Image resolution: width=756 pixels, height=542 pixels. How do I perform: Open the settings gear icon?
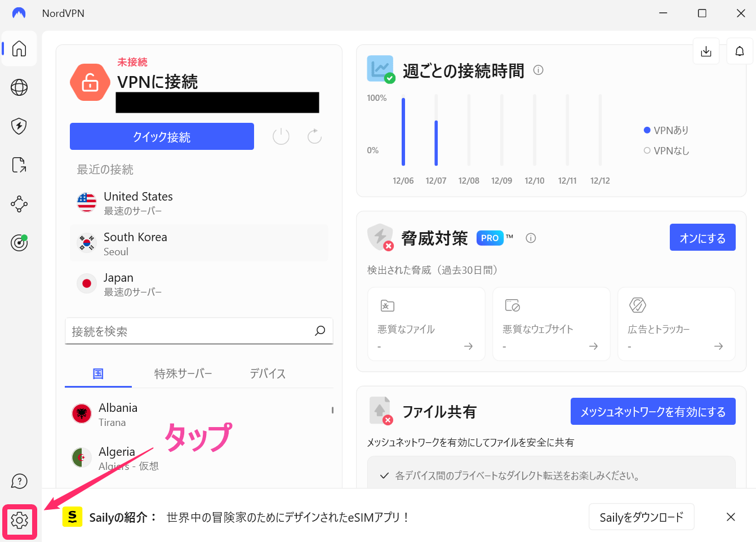pyautogui.click(x=19, y=521)
